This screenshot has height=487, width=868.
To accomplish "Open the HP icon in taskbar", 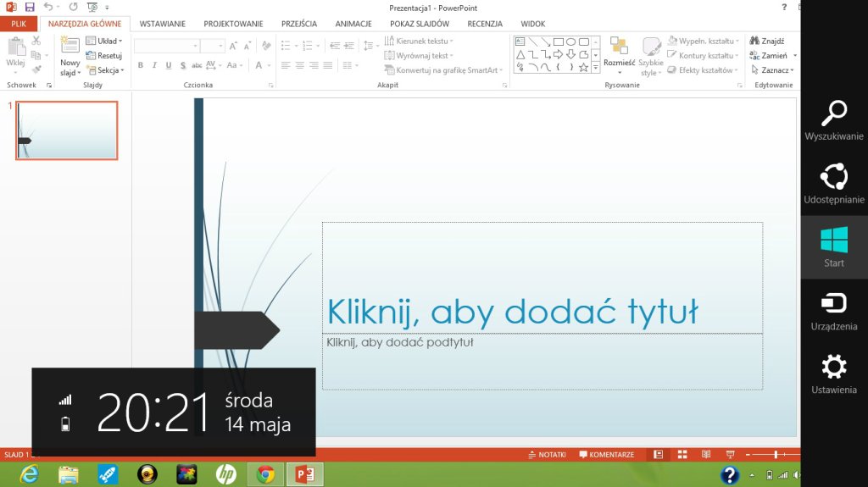I will pos(225,475).
